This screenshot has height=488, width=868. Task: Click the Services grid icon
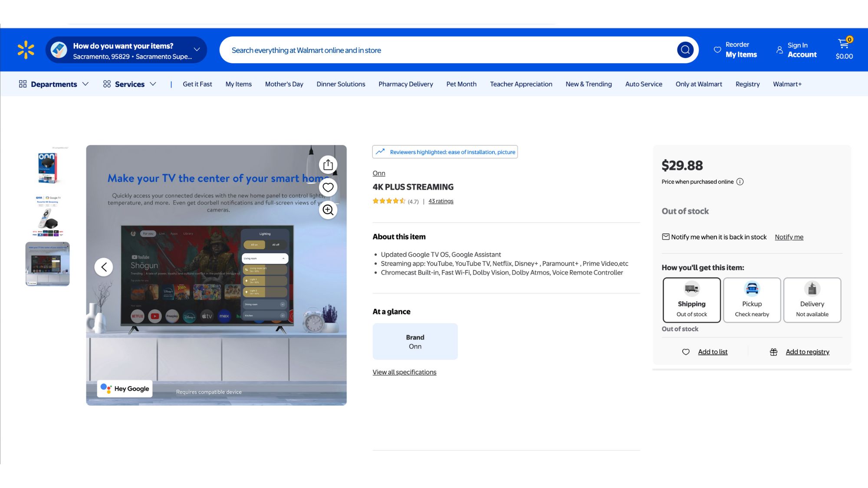[x=107, y=84]
